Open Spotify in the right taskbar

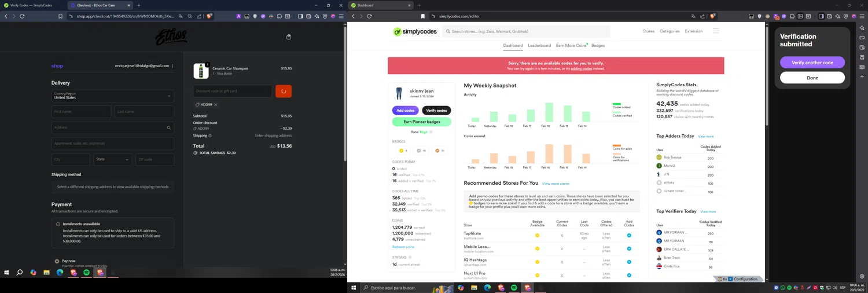(513, 288)
